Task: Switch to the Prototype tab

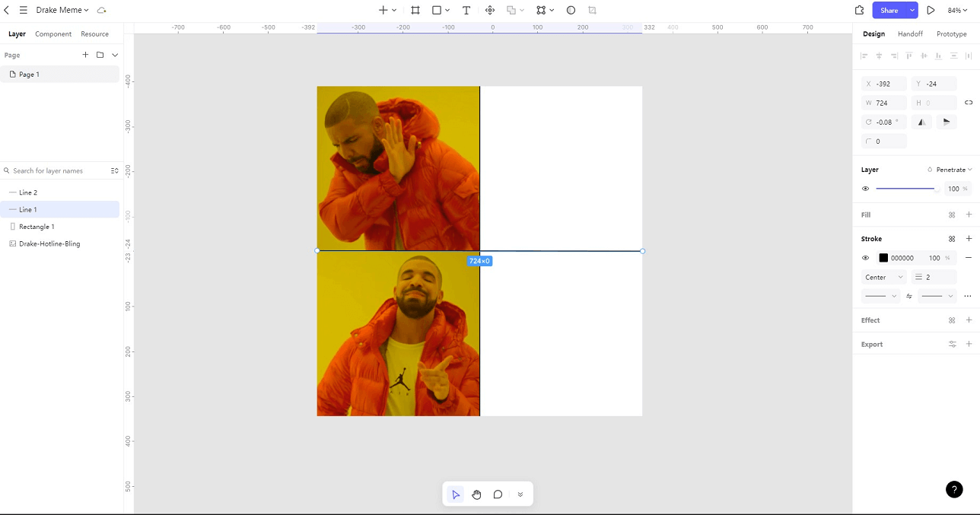Action: click(x=951, y=34)
